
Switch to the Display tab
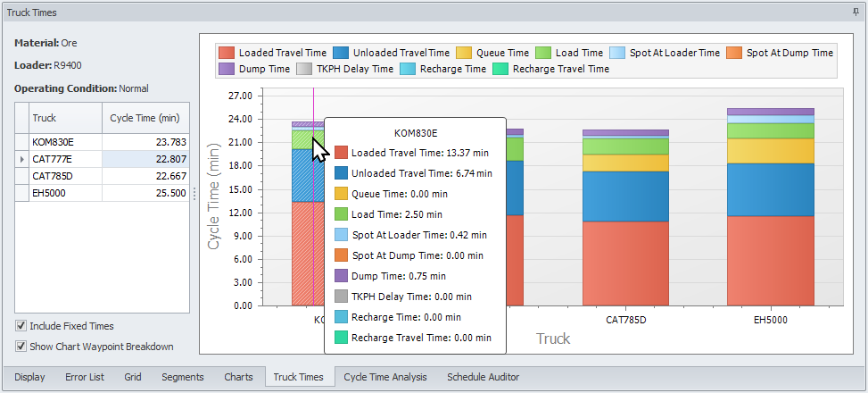tap(29, 377)
